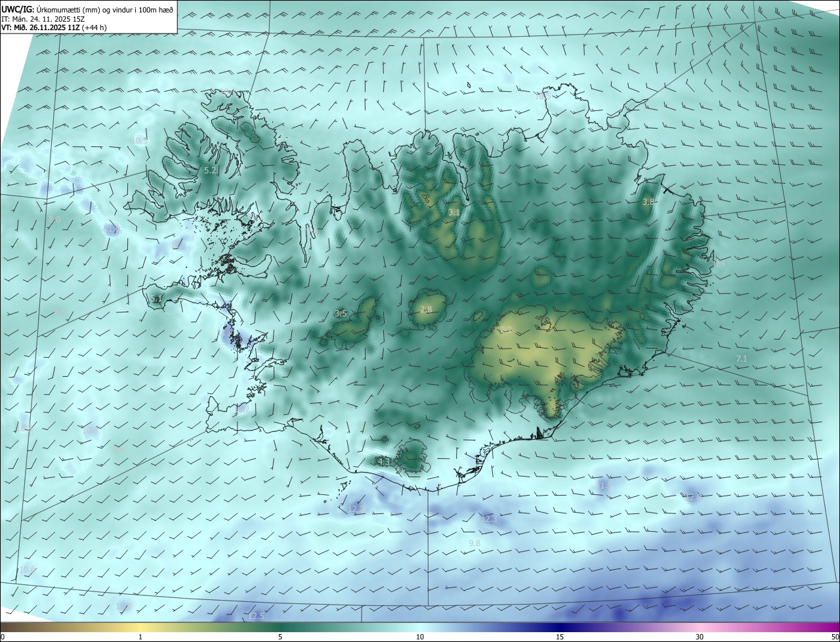Click the yellow band of the color scale

pyautogui.click(x=140, y=627)
